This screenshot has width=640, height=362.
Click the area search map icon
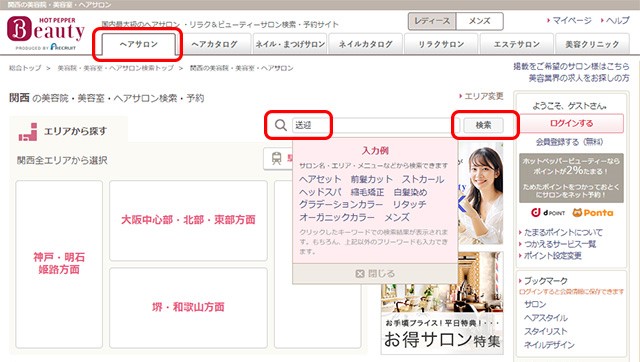tap(28, 131)
